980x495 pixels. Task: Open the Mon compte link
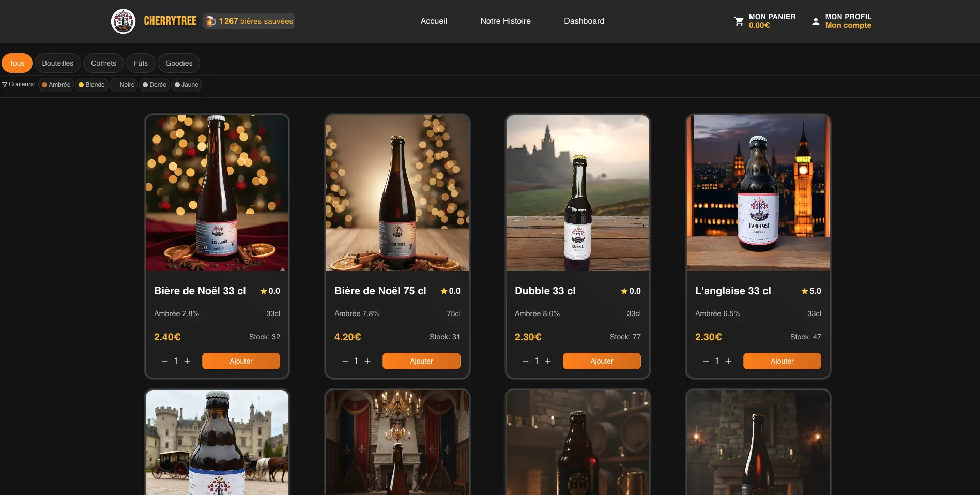point(848,25)
